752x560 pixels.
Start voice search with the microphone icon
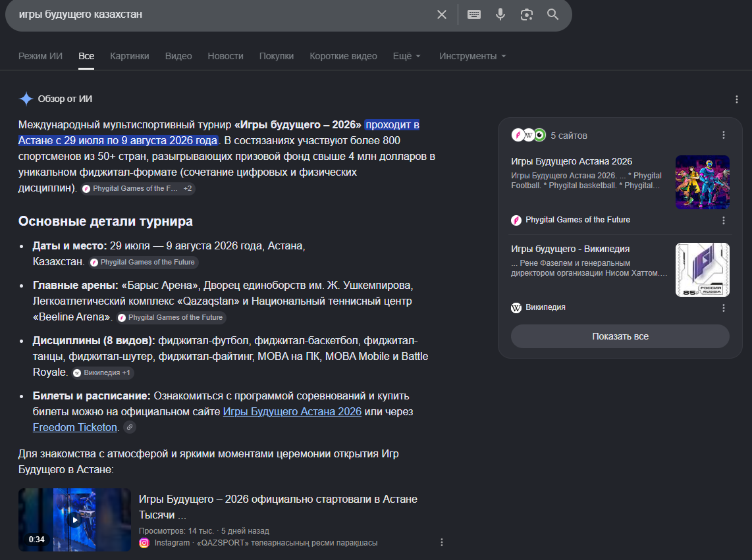point(500,14)
